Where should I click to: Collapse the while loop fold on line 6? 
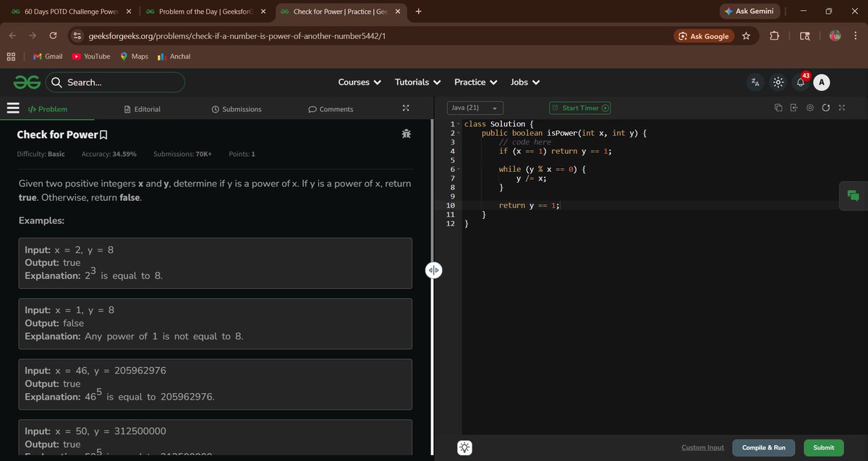(x=459, y=170)
